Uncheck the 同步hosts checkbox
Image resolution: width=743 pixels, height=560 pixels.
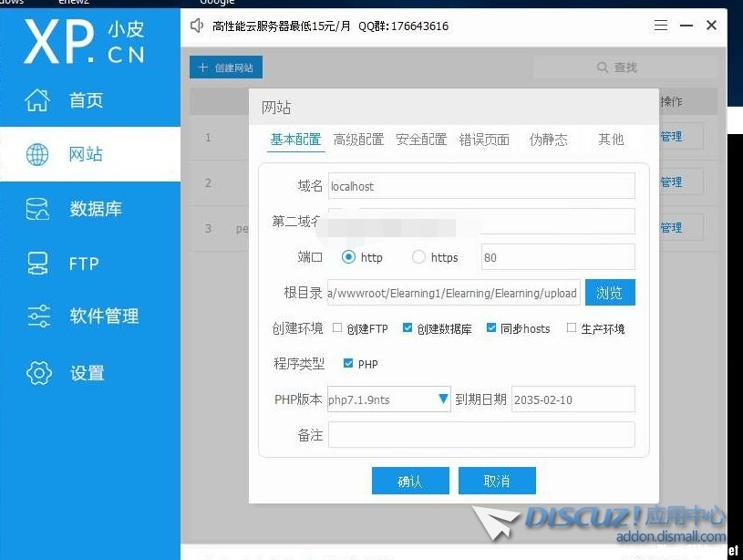coord(491,328)
